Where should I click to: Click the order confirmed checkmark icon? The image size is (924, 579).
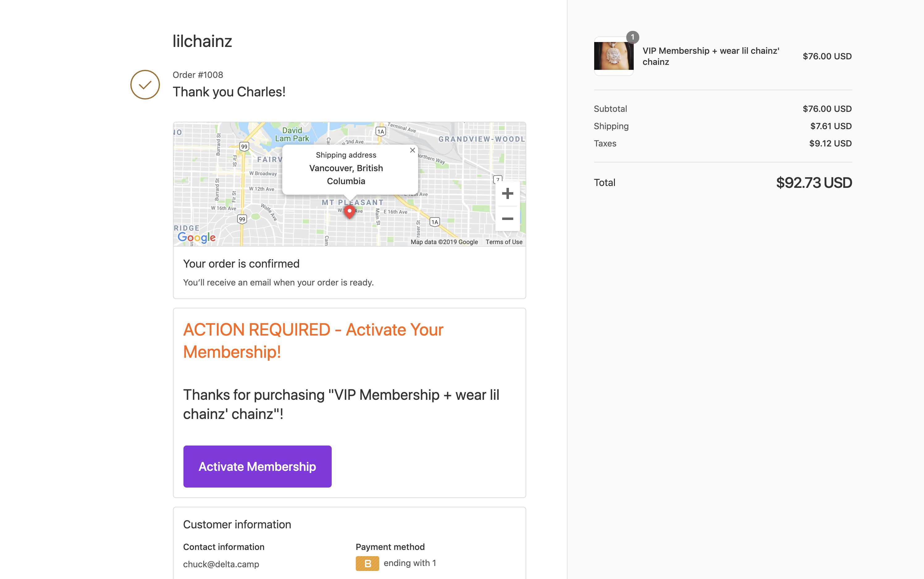145,85
